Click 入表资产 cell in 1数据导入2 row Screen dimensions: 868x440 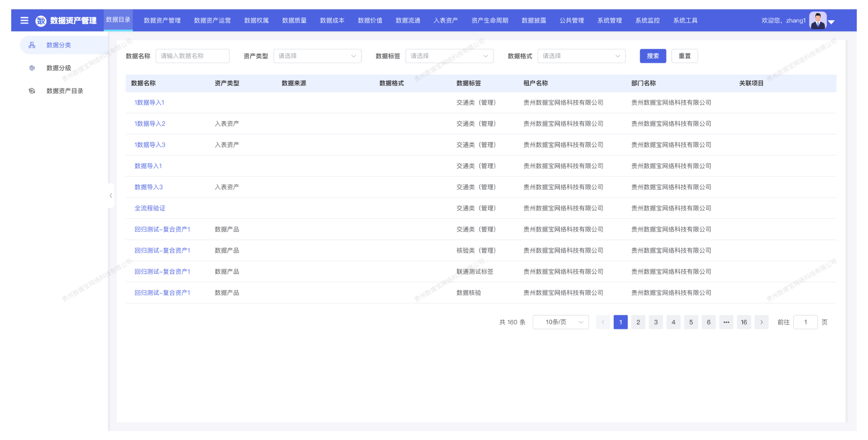tap(227, 123)
